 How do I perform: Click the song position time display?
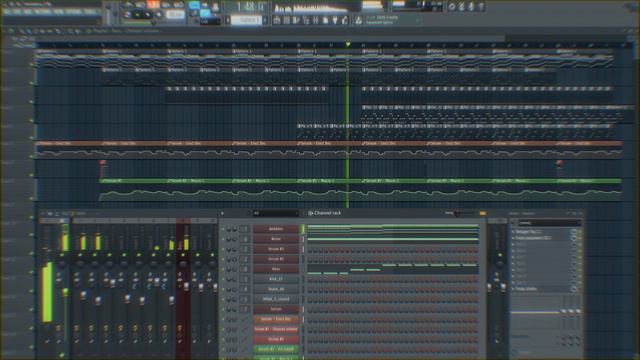pos(250,7)
